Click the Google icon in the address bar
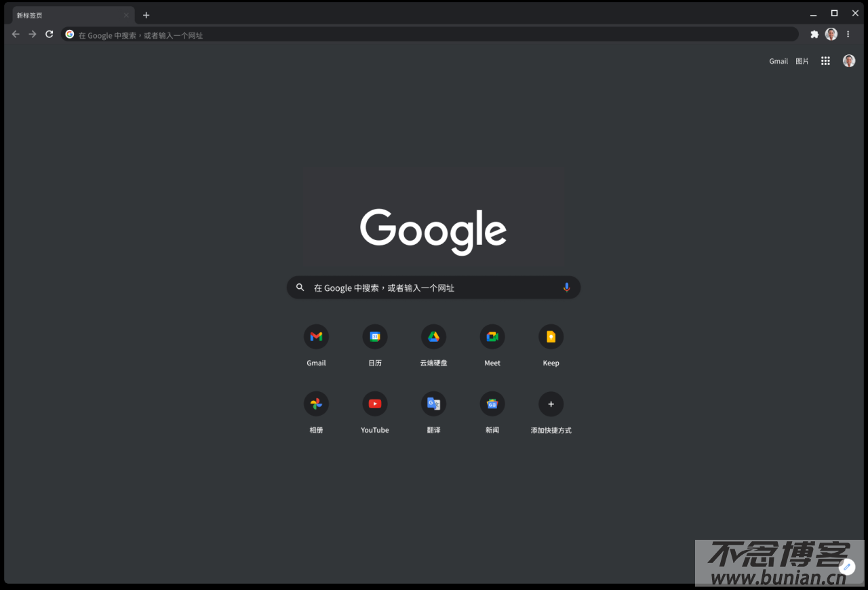Viewport: 868px width, 590px height. point(69,35)
